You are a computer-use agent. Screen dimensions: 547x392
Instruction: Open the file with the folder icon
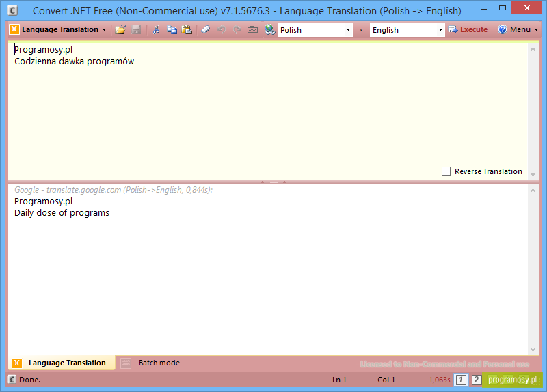120,29
